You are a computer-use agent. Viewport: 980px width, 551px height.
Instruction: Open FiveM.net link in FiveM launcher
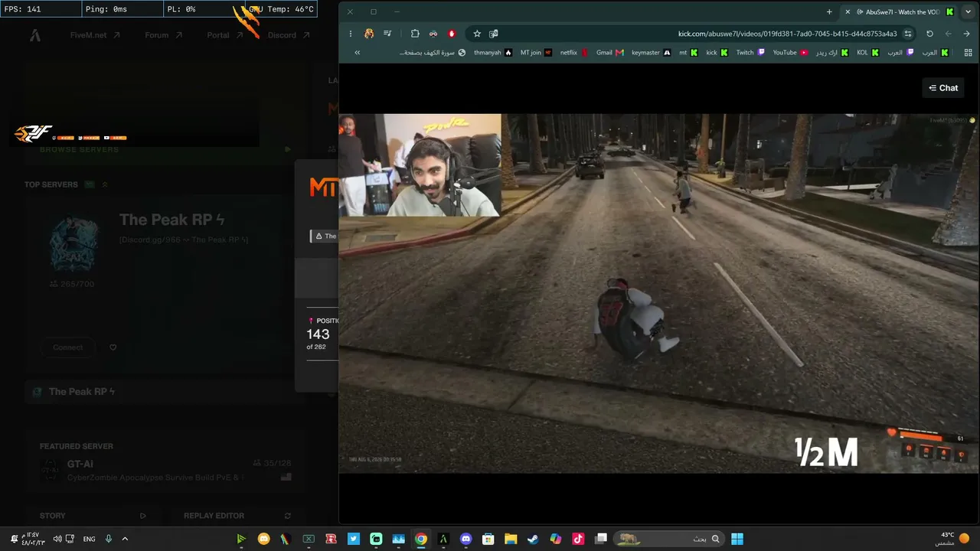pyautogui.click(x=95, y=35)
